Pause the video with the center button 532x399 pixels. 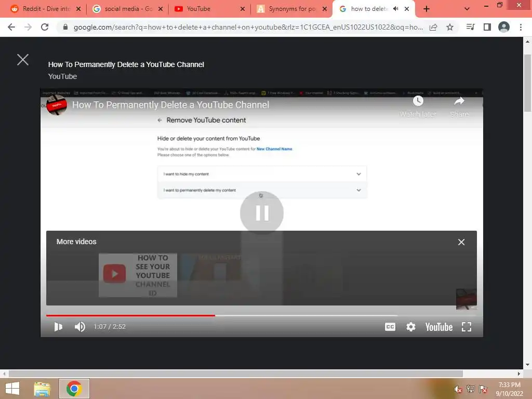262,213
